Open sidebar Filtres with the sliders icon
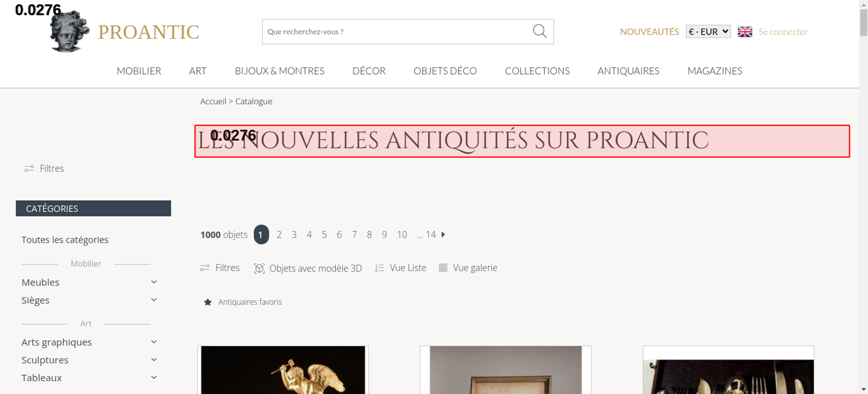The height and width of the screenshot is (394, 868). (x=29, y=168)
